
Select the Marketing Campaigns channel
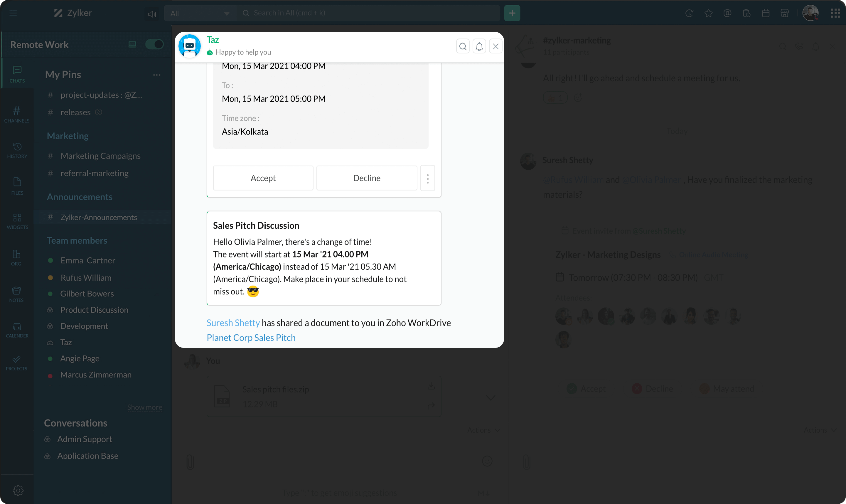click(100, 156)
